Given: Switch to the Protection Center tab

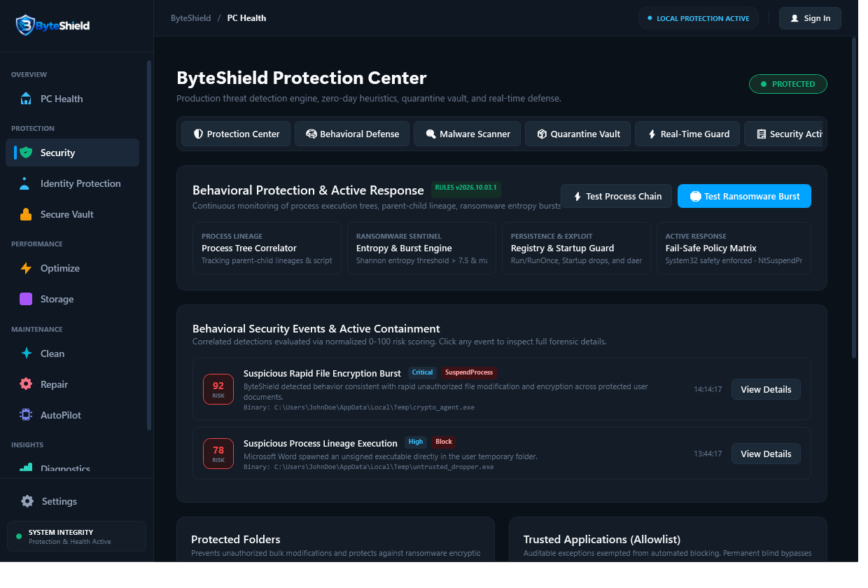Looking at the screenshot, I should 236,134.
